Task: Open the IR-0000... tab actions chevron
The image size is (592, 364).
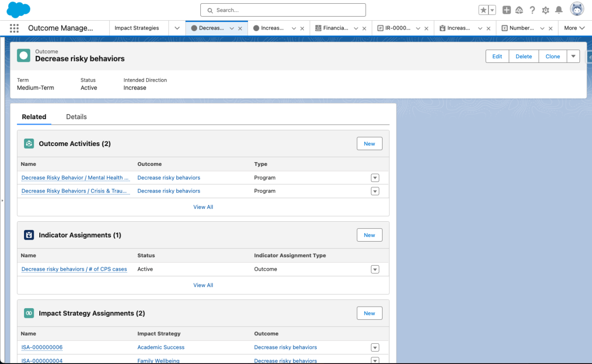Action: pyautogui.click(x=418, y=28)
